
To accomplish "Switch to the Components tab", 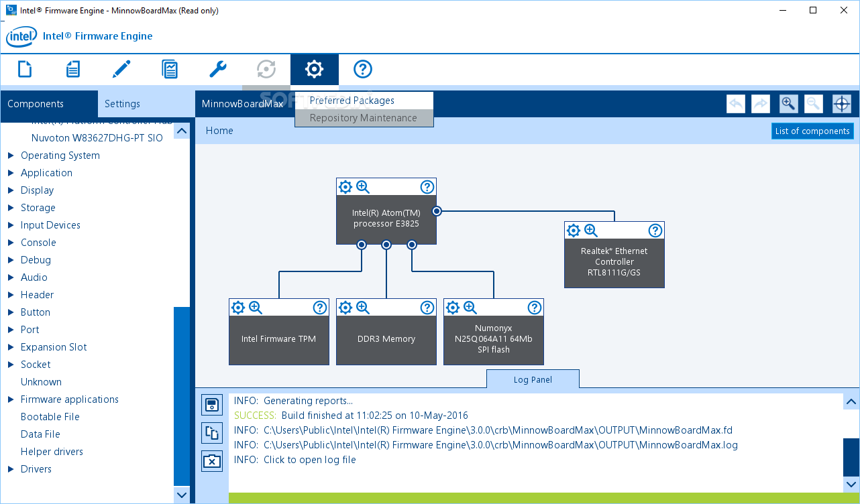I will 49,104.
